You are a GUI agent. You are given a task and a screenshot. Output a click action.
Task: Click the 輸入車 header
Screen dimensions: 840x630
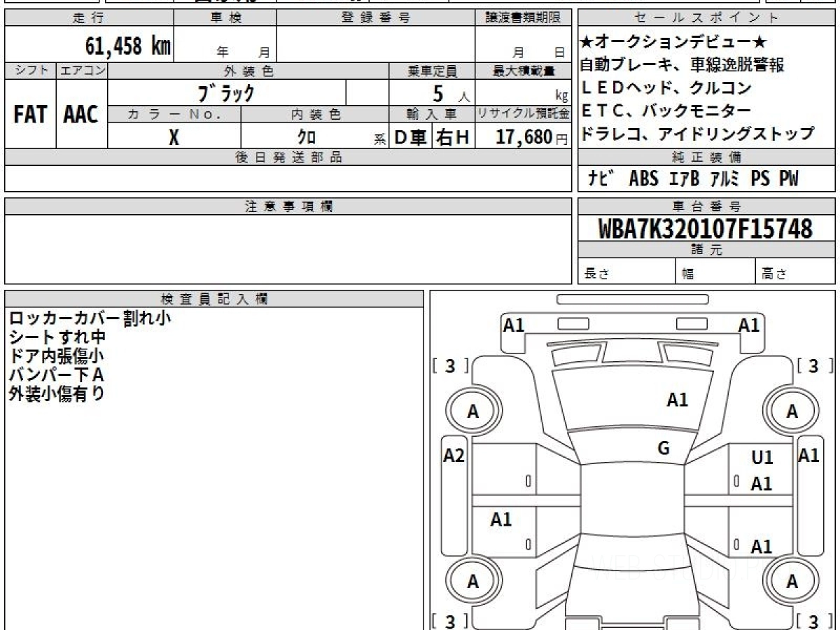[432, 114]
